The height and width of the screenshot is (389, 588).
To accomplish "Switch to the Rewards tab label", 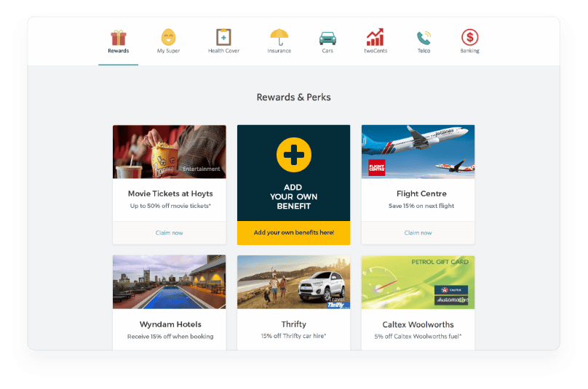I will 119,51.
